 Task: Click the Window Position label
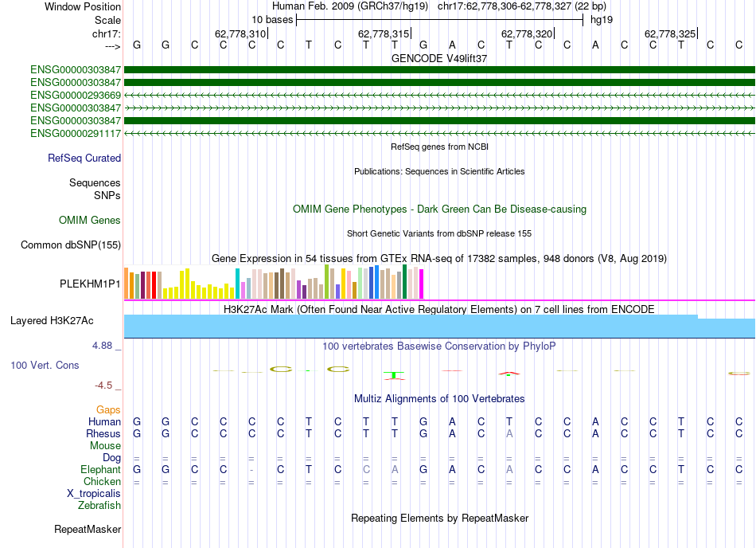coord(83,6)
